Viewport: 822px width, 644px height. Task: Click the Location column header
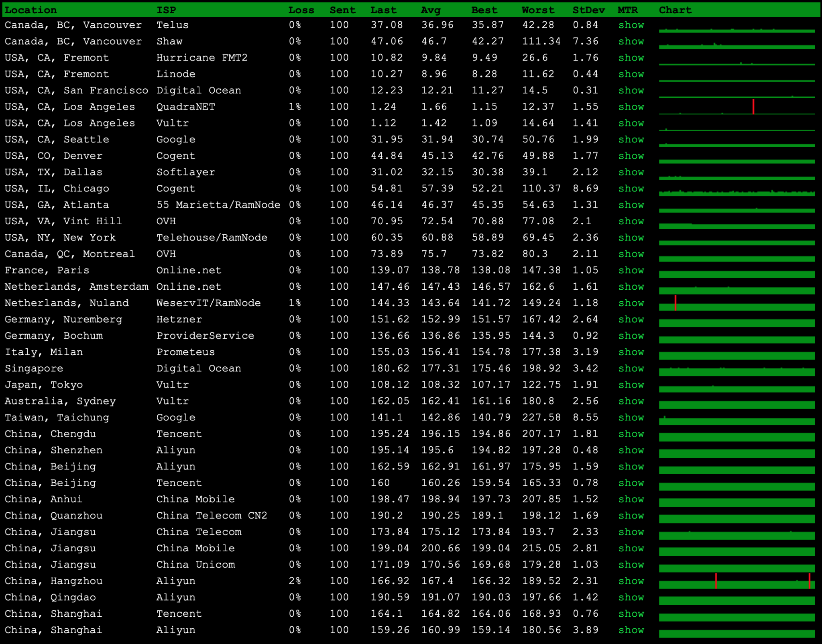(31, 10)
